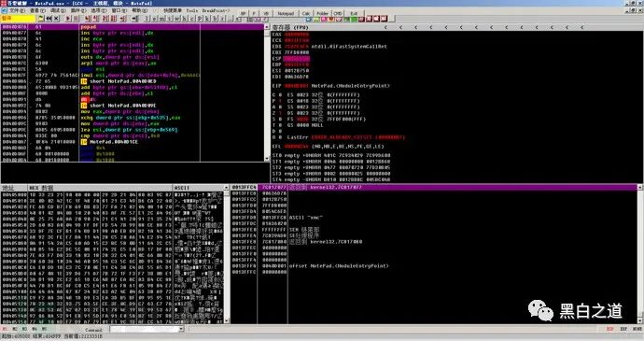Show Threads window via T icon

point(170,19)
